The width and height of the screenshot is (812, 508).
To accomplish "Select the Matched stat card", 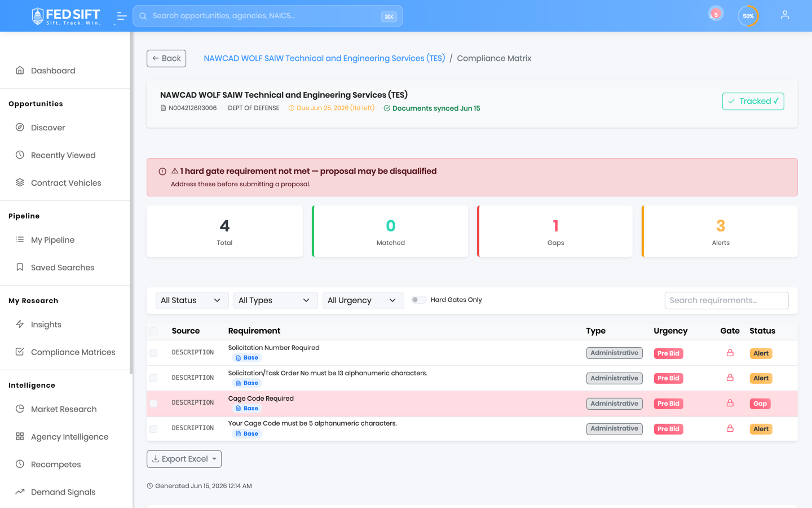I will [x=390, y=231].
